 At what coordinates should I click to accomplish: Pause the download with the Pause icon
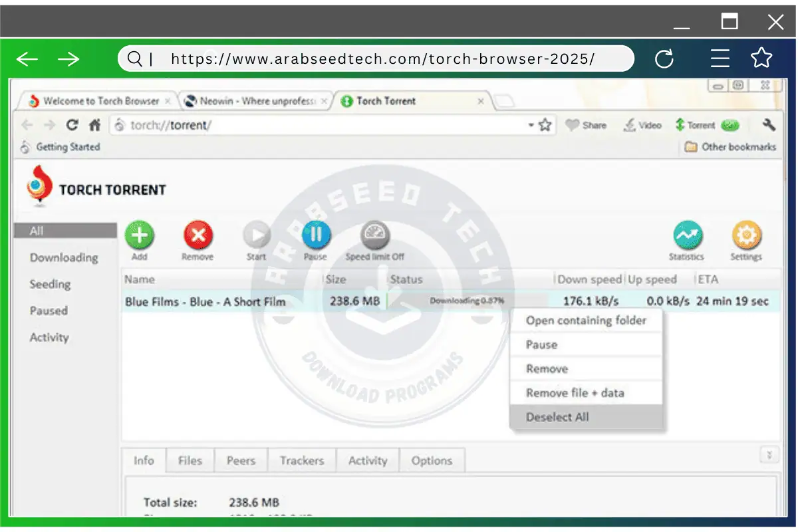pos(316,234)
